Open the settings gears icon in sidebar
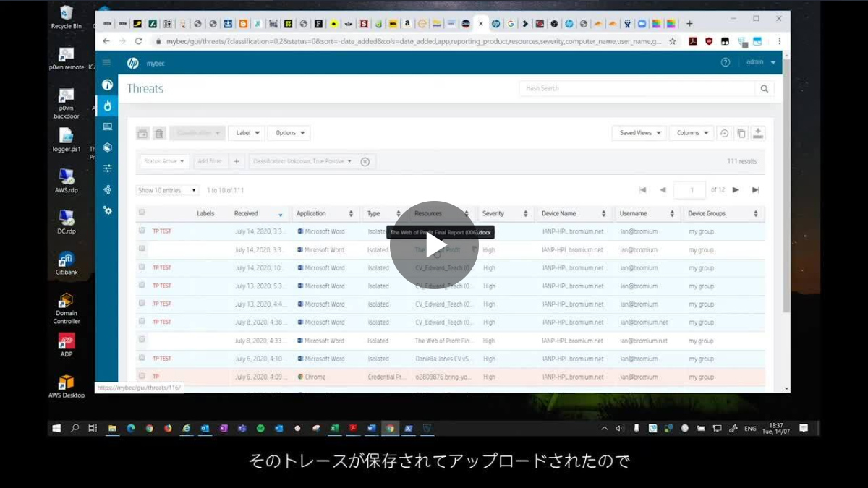 pyautogui.click(x=107, y=210)
